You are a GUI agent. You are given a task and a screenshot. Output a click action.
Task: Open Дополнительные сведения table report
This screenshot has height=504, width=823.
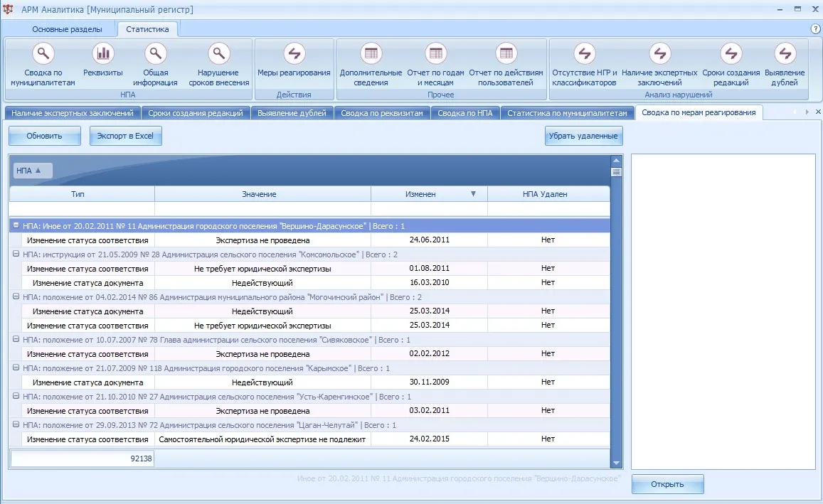(x=371, y=65)
